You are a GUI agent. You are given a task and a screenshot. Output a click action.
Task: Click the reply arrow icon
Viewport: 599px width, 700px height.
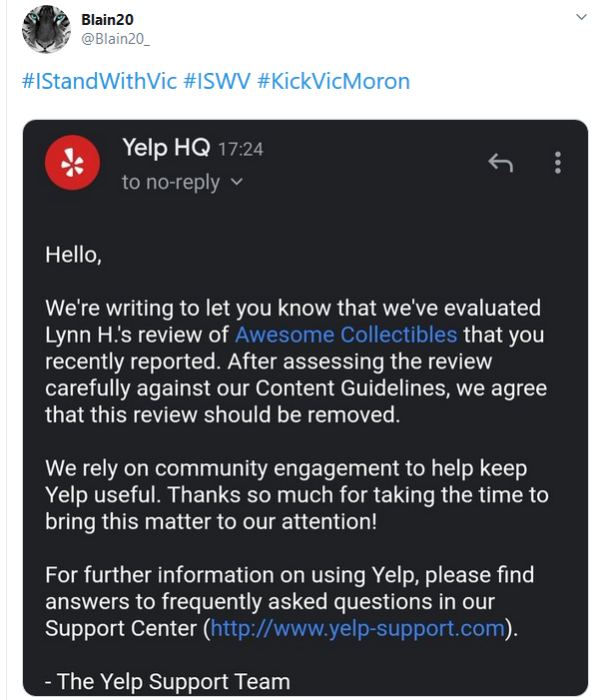click(501, 163)
